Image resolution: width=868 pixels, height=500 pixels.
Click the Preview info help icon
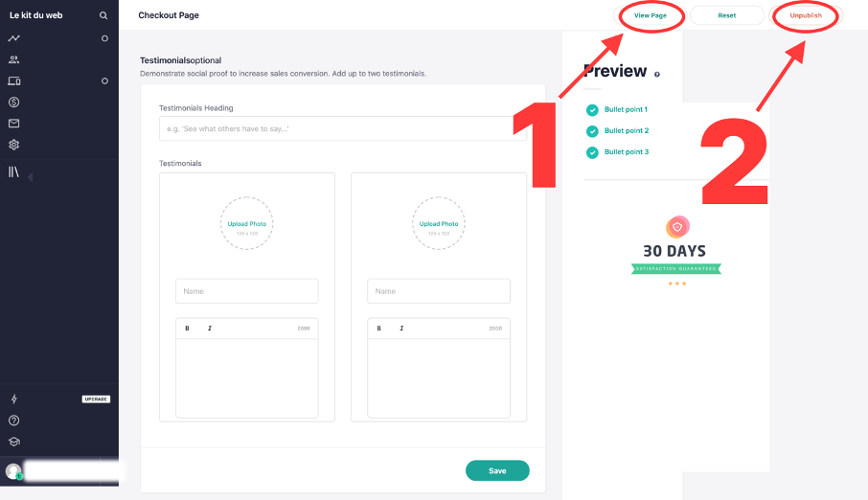pyautogui.click(x=657, y=75)
